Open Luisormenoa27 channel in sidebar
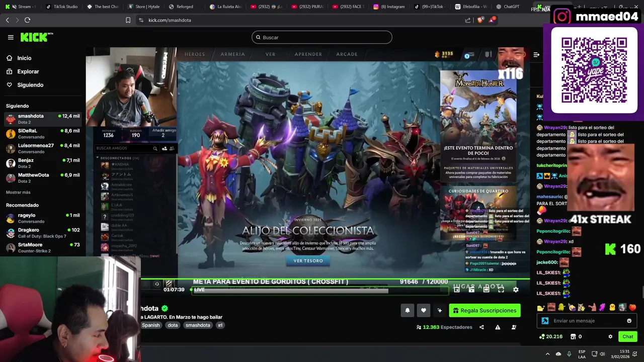This screenshot has width=644, height=362. (x=43, y=148)
